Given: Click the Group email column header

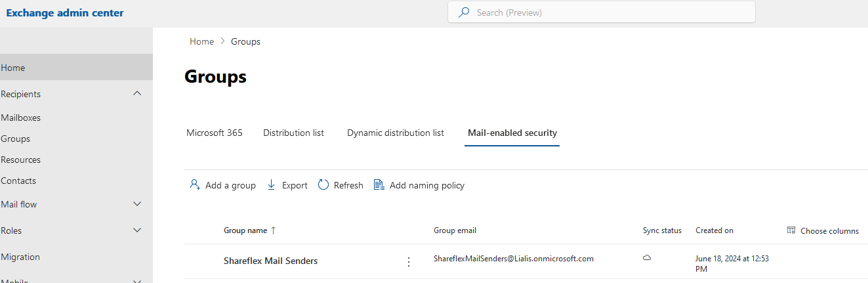Looking at the screenshot, I should [x=455, y=230].
